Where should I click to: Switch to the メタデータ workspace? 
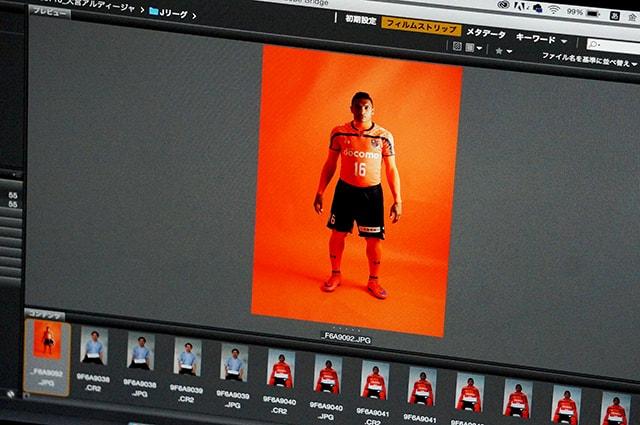(486, 33)
